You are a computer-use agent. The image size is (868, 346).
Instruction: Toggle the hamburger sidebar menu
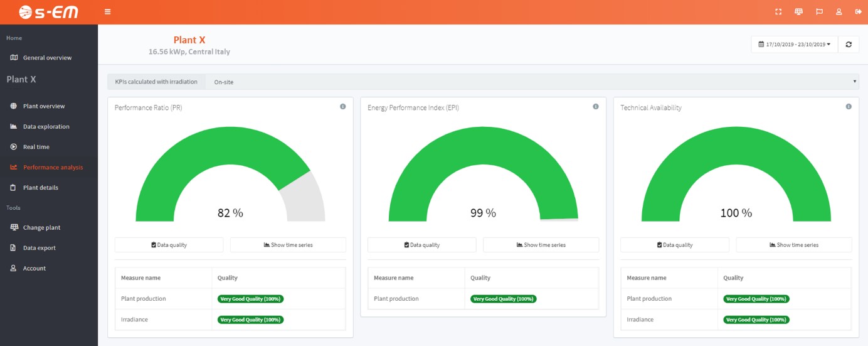tap(108, 12)
